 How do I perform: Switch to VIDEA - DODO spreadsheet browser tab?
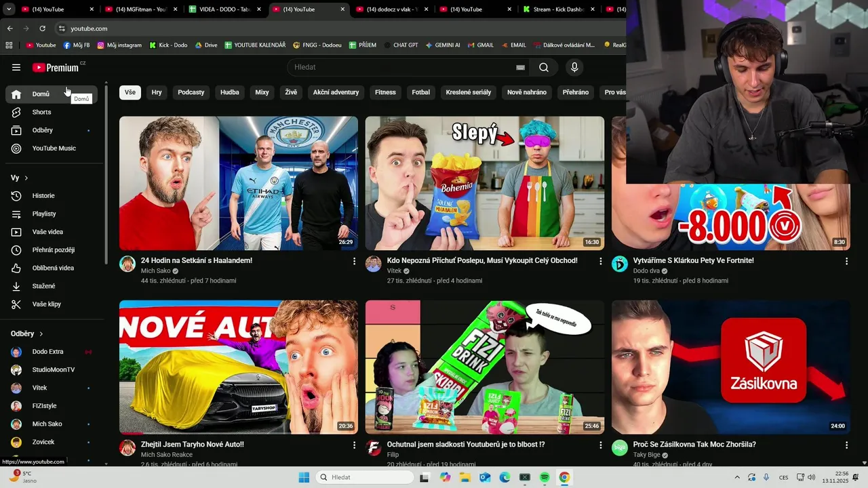[224, 9]
